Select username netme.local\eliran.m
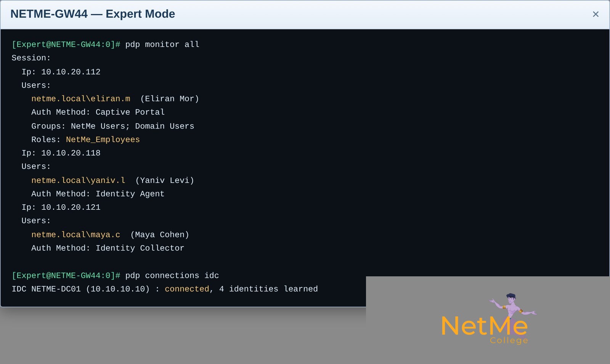This screenshot has height=364, width=610. pos(81,99)
